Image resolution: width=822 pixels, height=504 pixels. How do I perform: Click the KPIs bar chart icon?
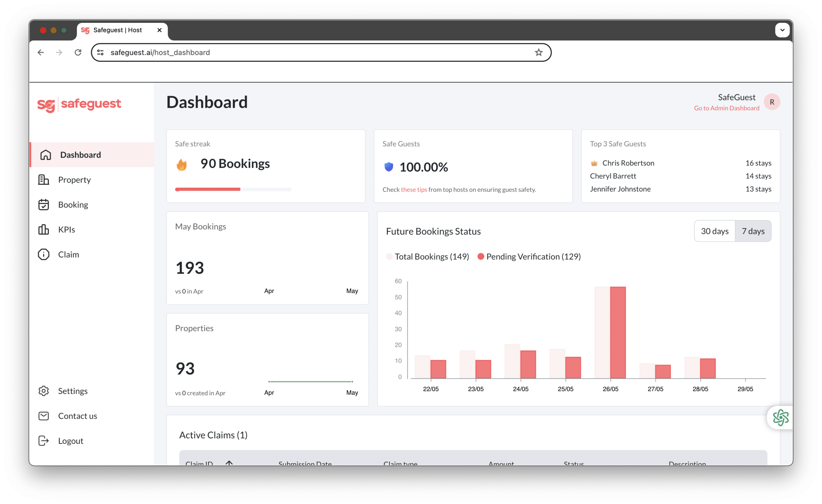[x=43, y=230]
